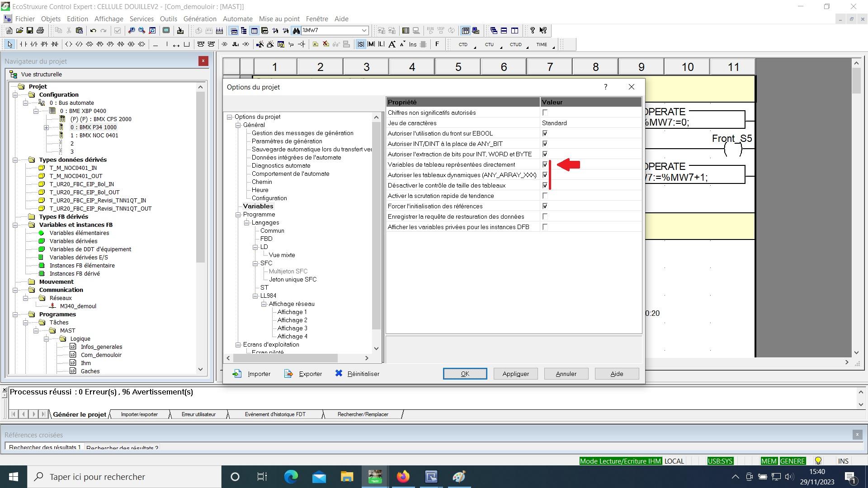Open the %MW7 search combo box dropdown
Viewport: 868px width, 488px height.
364,31
